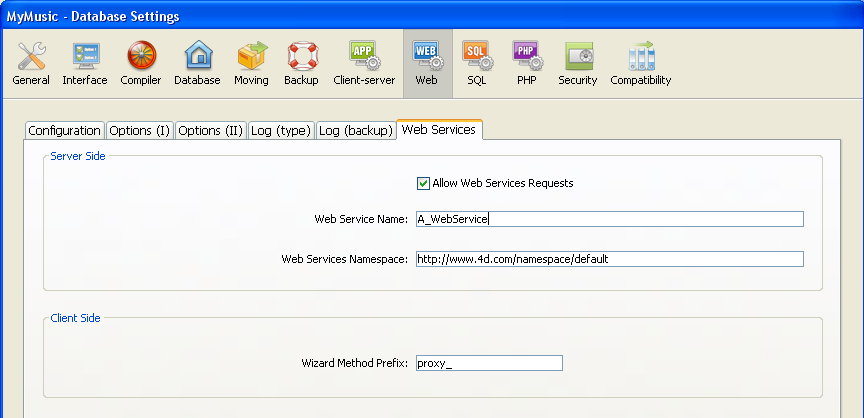The image size is (864, 418).
Task: Open the Options (I) tab
Action: pyautogui.click(x=139, y=131)
